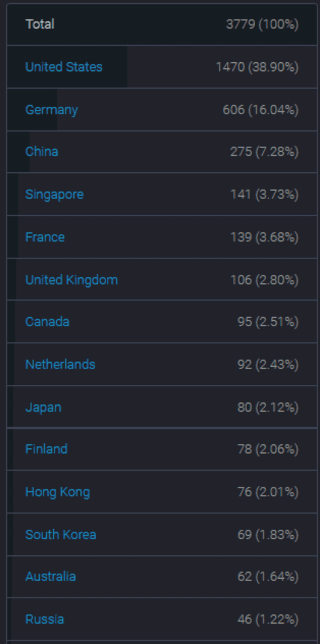Click the Russia link

click(44, 619)
